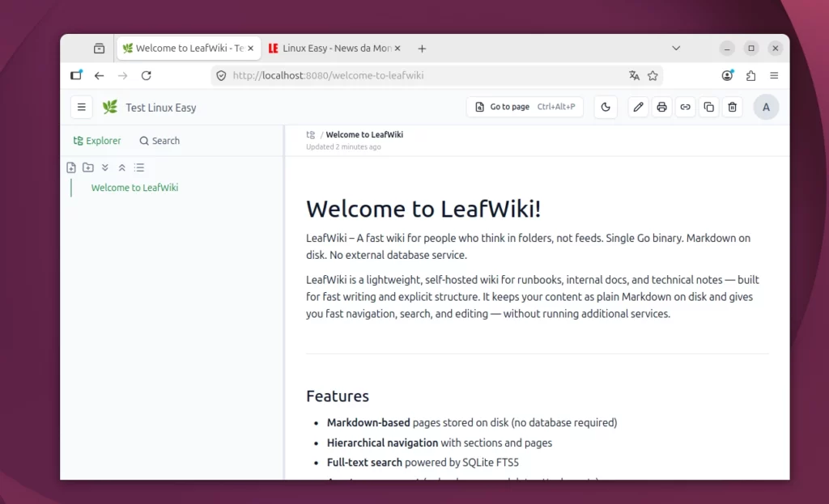
Task: Close the Welcome to LeafWiki tab
Action: tap(251, 48)
